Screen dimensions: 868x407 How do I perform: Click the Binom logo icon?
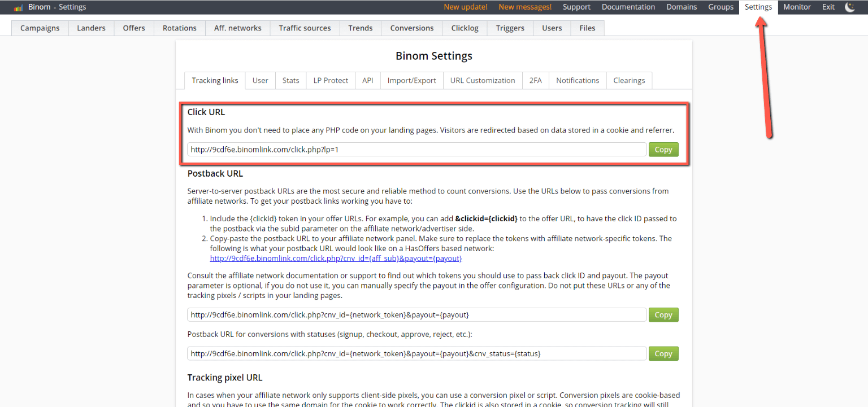pyautogui.click(x=18, y=7)
